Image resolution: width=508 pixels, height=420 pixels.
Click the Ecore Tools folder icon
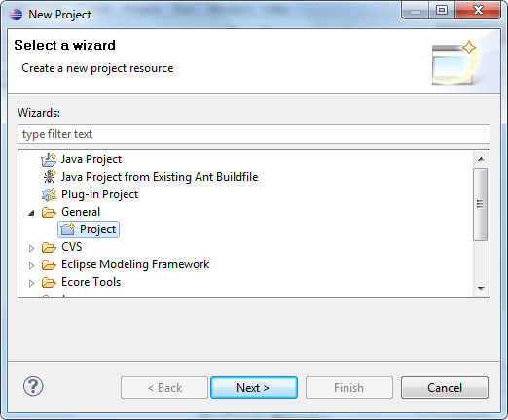tap(49, 282)
